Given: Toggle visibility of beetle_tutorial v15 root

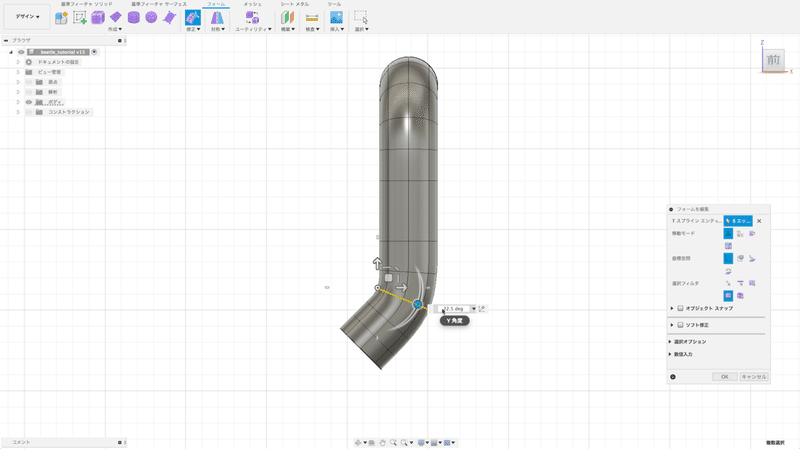Looking at the screenshot, I should (21, 52).
